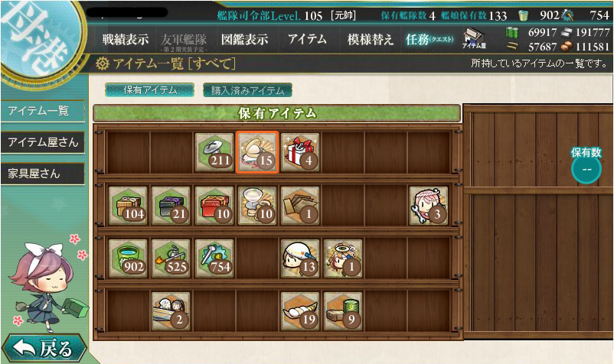Select the satellite dish item with count 211
The image size is (614, 364).
[214, 152]
